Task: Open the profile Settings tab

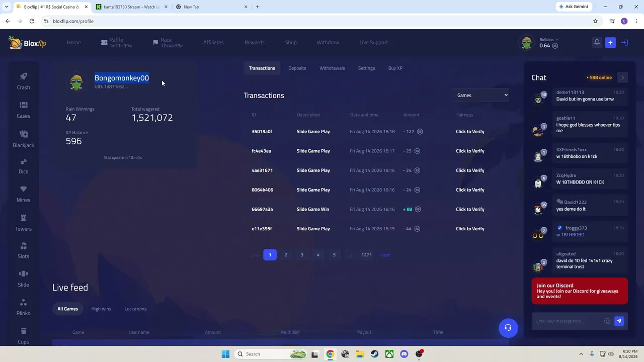Action: (x=366, y=68)
